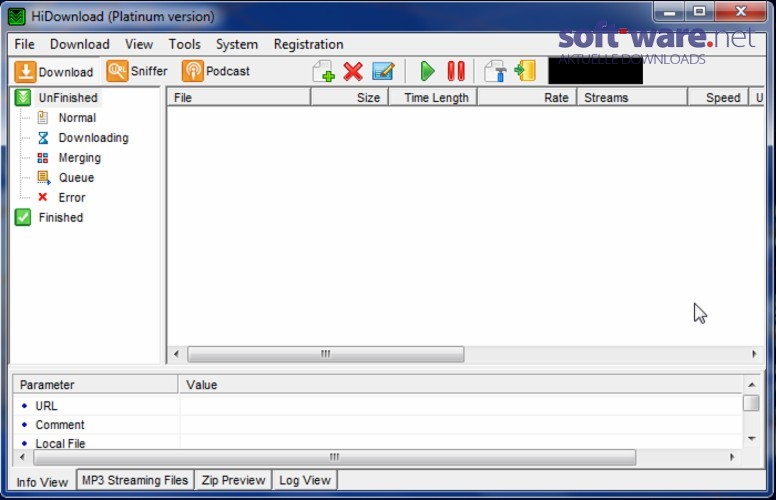
Task: Select the Comment parameter row
Action: tap(378, 425)
